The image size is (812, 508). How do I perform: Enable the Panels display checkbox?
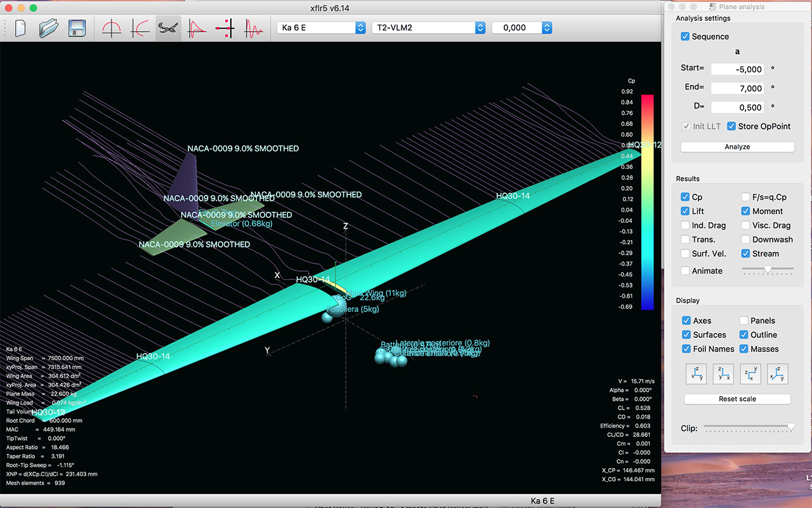tap(744, 321)
